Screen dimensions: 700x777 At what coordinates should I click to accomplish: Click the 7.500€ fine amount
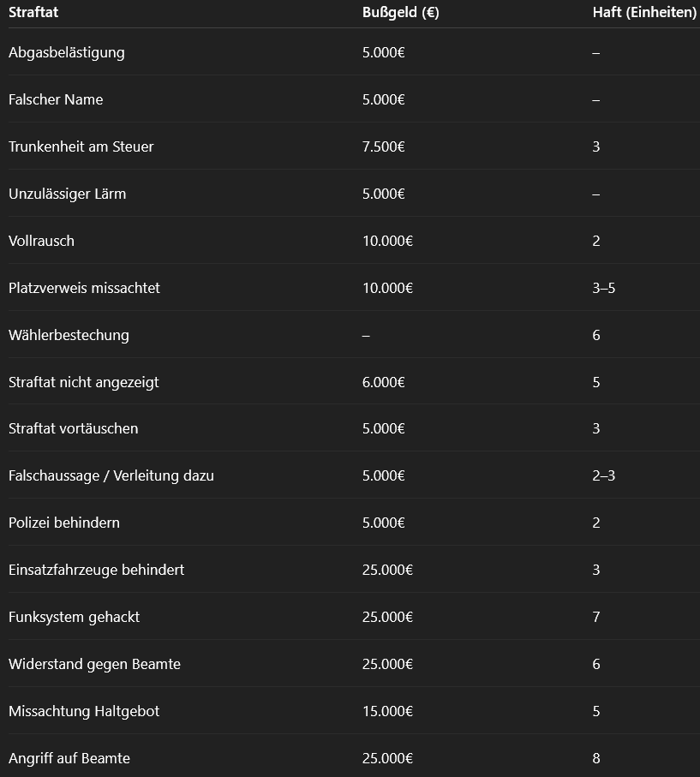[x=383, y=146]
